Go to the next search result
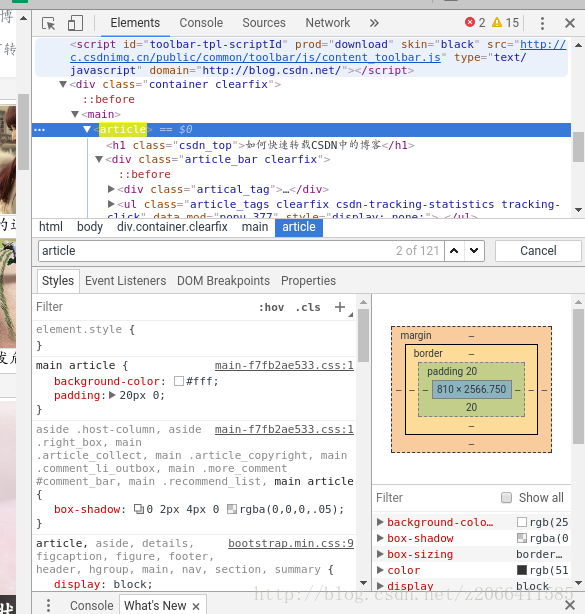 [x=474, y=251]
